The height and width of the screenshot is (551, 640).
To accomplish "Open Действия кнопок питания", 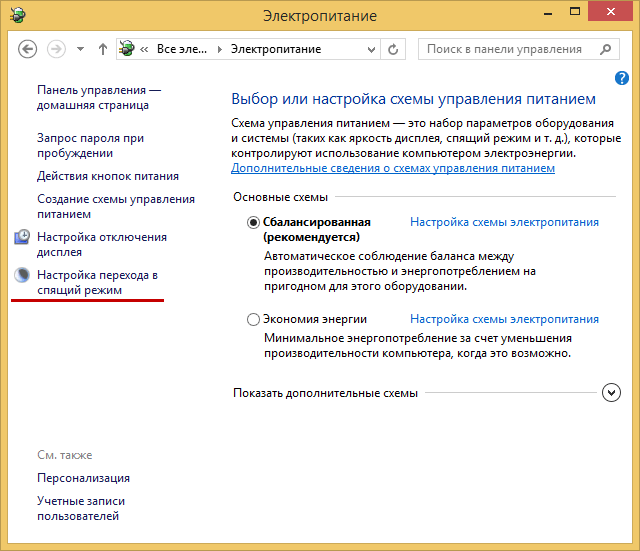I will coord(108,176).
